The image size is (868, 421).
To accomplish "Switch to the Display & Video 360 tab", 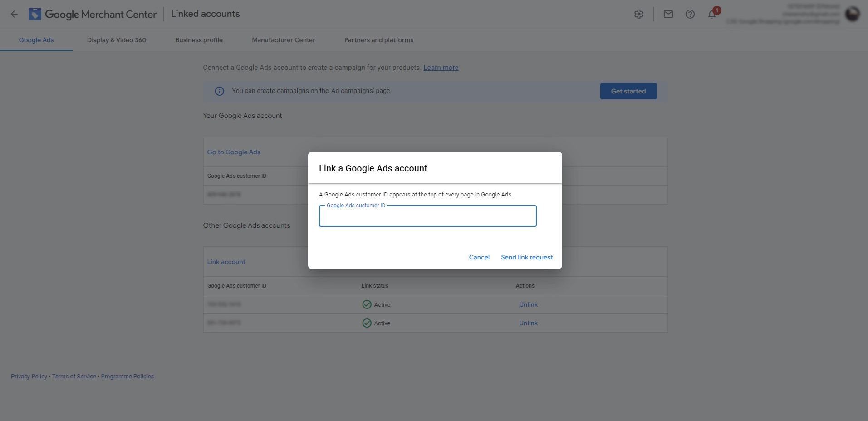I will (x=117, y=40).
